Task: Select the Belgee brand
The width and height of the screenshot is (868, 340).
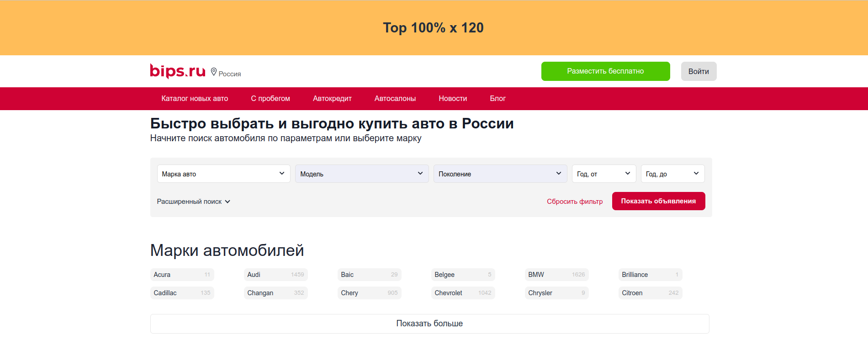Action: [463, 275]
